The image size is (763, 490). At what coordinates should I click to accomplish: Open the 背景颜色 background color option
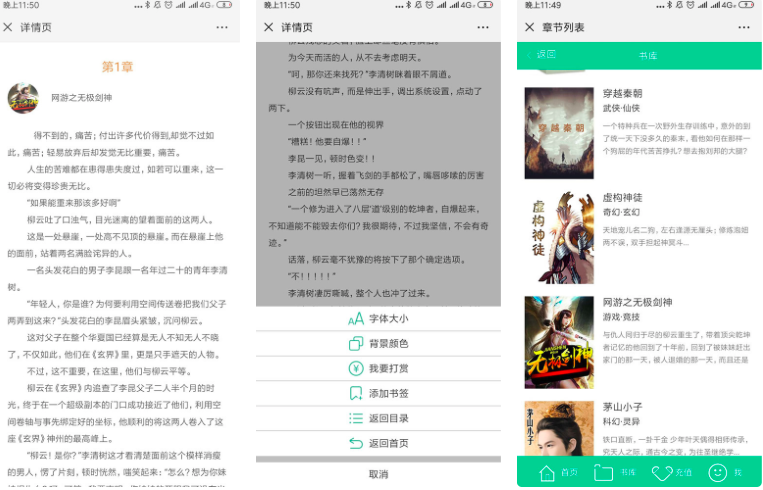coord(378,344)
